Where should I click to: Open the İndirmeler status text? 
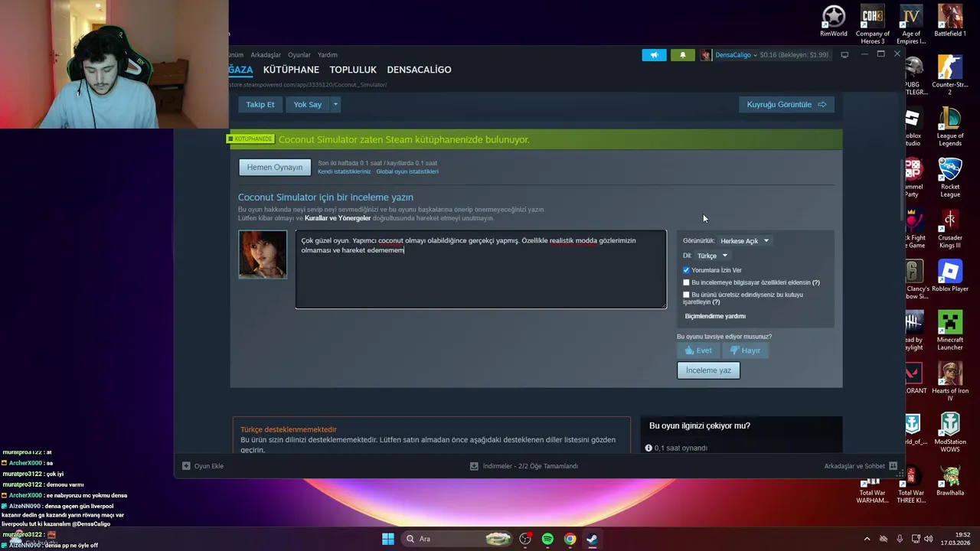531,466
